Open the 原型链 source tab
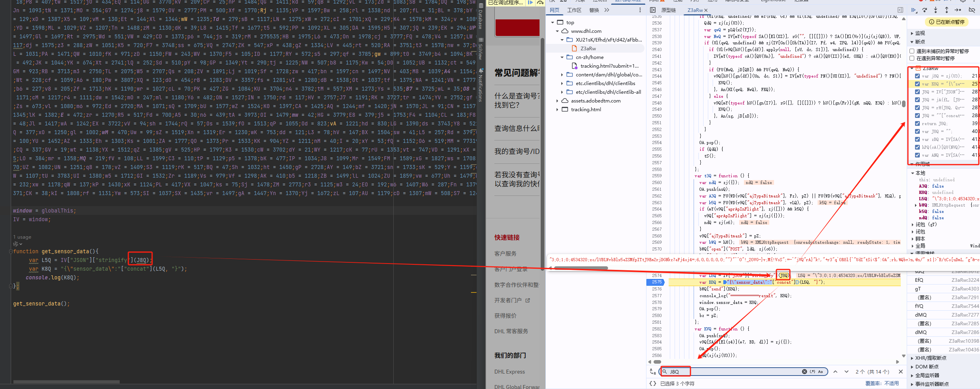 [x=669, y=10]
